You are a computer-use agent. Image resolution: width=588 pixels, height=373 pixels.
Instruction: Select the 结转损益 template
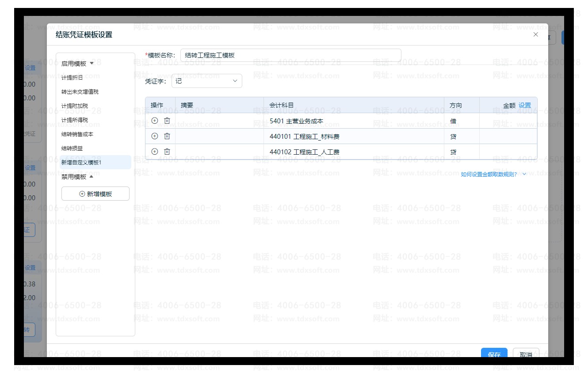point(72,148)
